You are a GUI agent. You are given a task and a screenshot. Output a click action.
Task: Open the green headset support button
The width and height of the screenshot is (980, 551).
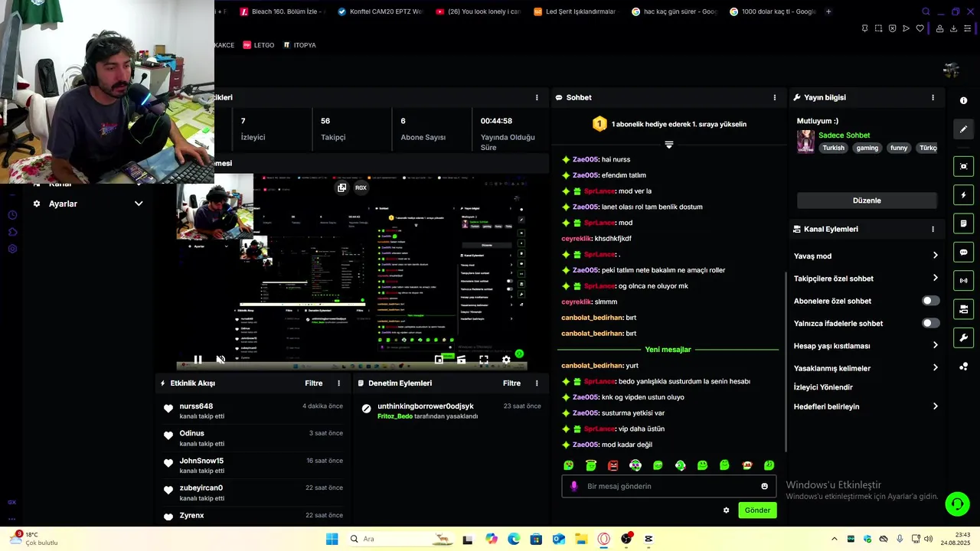click(957, 504)
